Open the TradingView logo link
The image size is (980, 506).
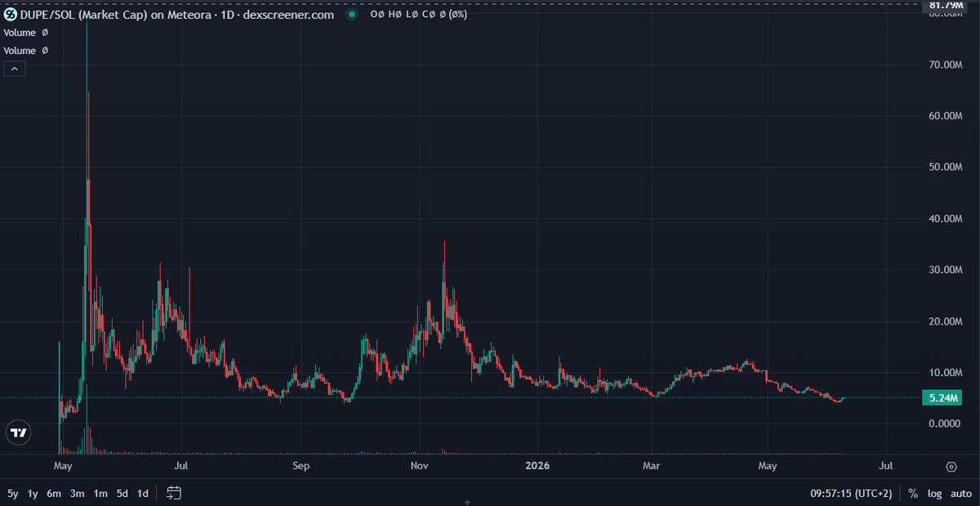18,433
